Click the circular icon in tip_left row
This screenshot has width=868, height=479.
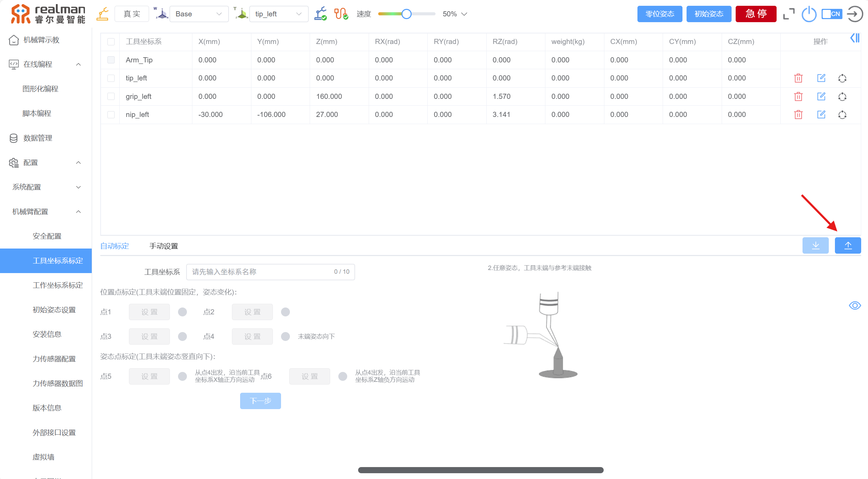[842, 78]
